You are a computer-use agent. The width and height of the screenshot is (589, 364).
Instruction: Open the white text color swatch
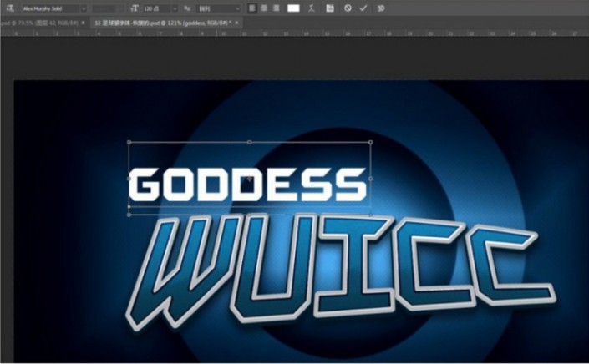[293, 8]
